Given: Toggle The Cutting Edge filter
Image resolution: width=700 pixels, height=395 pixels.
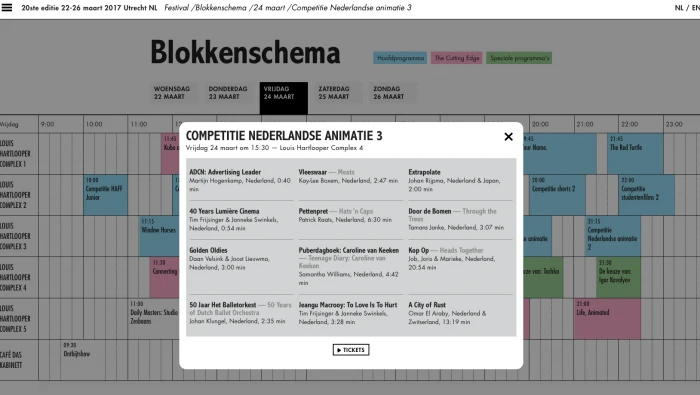Looking at the screenshot, I should pyautogui.click(x=457, y=58).
